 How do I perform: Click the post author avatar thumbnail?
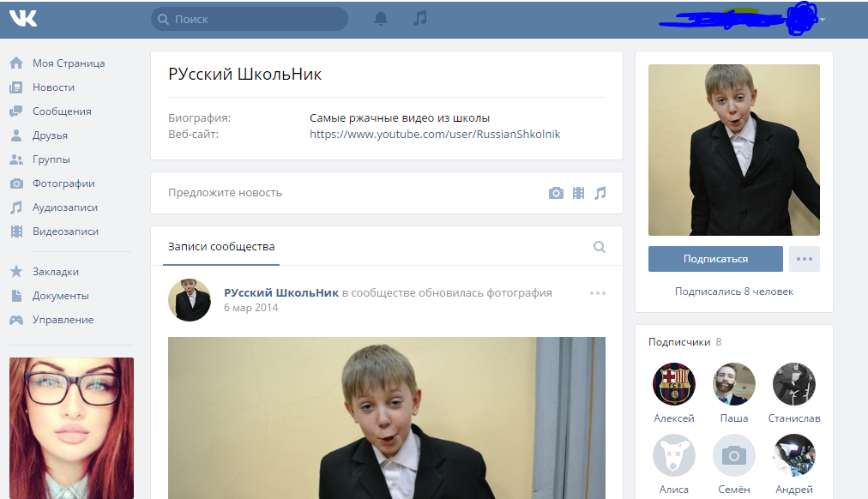click(x=190, y=300)
